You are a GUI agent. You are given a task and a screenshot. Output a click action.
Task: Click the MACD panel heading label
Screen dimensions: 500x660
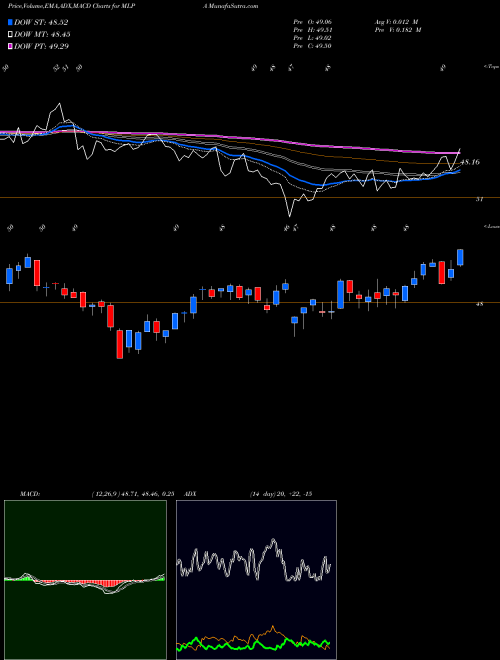(29, 494)
